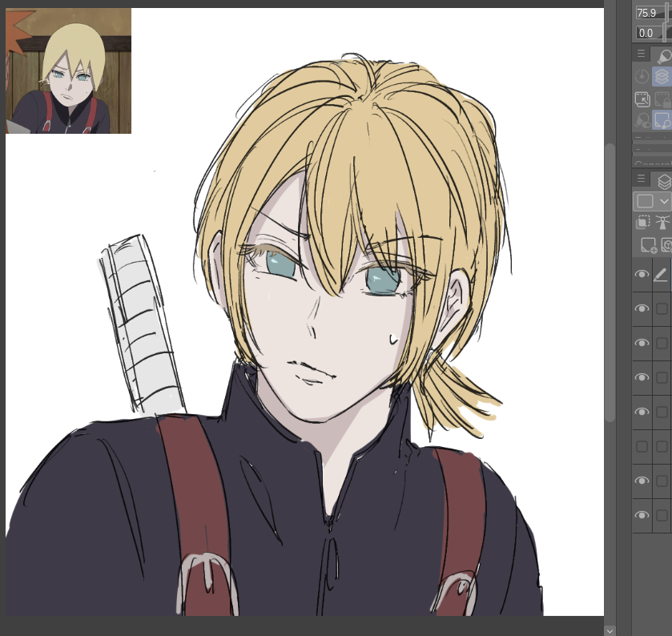The width and height of the screenshot is (672, 636).
Task: Hide the seventh layer row's eye
Action: (642, 481)
